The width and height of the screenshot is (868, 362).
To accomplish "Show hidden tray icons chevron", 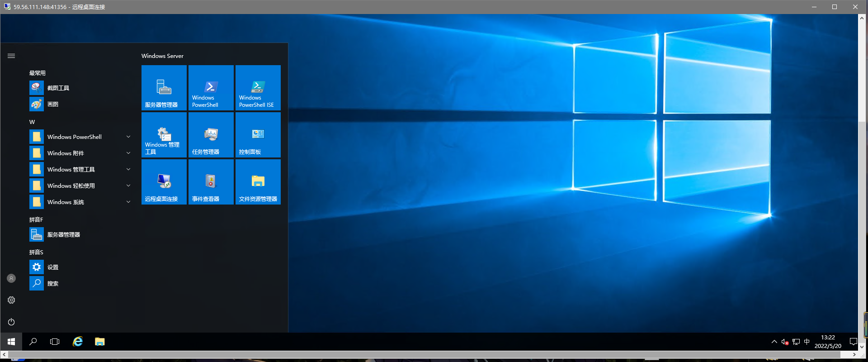I will pyautogui.click(x=774, y=342).
